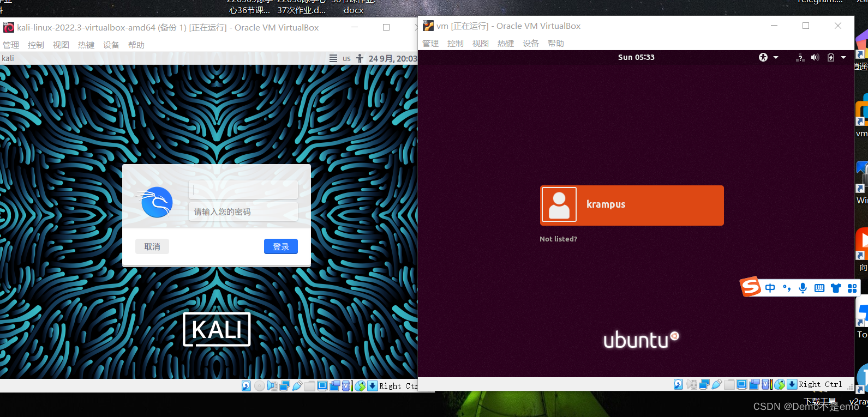This screenshot has height=417, width=868.
Task: Open 视图 menu in Kali VirtualBox window
Action: pos(61,45)
